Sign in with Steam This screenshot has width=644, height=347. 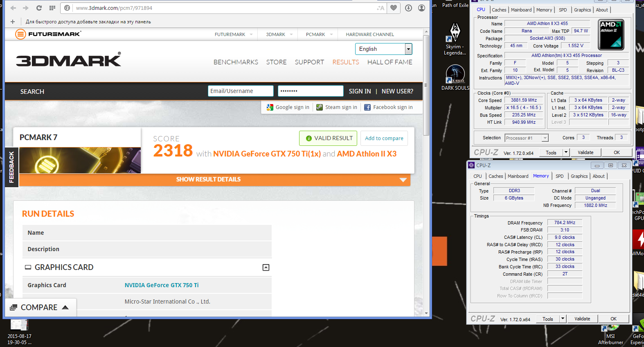tap(337, 107)
